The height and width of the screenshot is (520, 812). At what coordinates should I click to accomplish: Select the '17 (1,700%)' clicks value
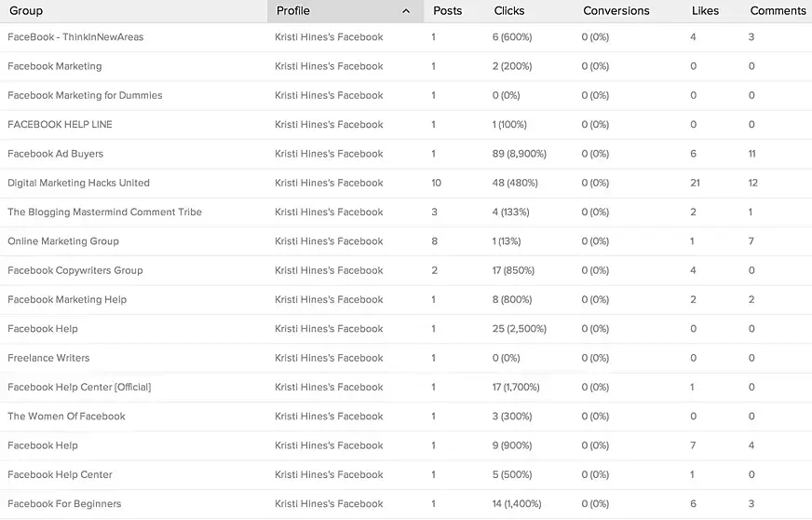click(x=516, y=388)
